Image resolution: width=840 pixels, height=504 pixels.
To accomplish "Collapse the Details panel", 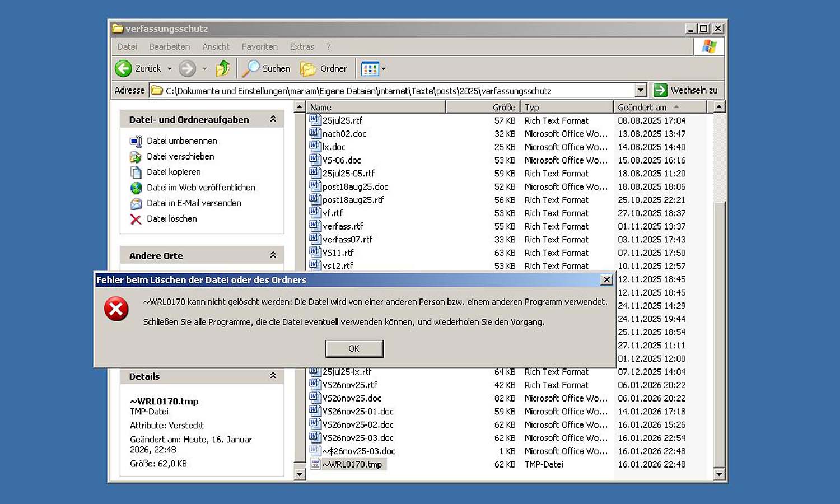I will tap(273, 376).
